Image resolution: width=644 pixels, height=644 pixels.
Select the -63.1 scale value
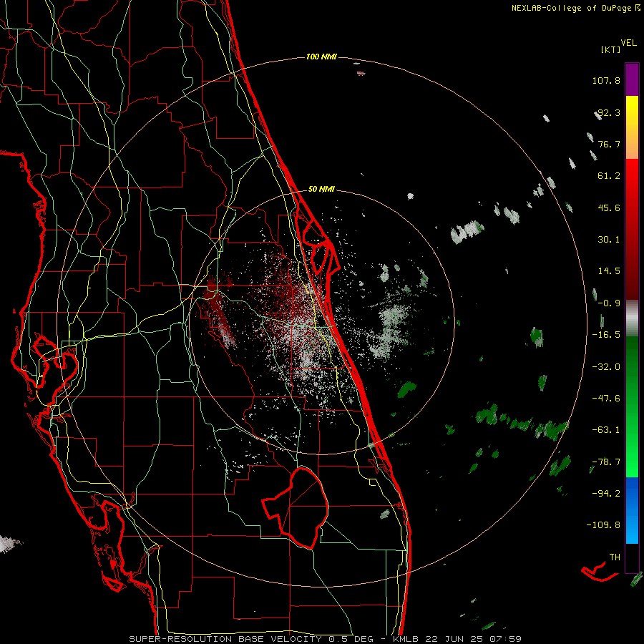[x=606, y=430]
